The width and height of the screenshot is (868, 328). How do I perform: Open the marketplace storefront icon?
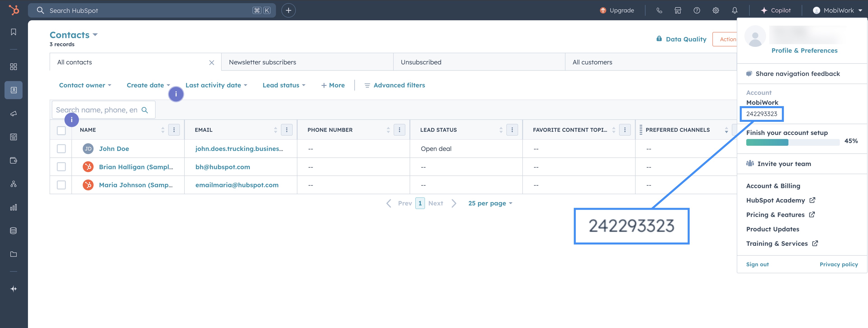coord(678,10)
